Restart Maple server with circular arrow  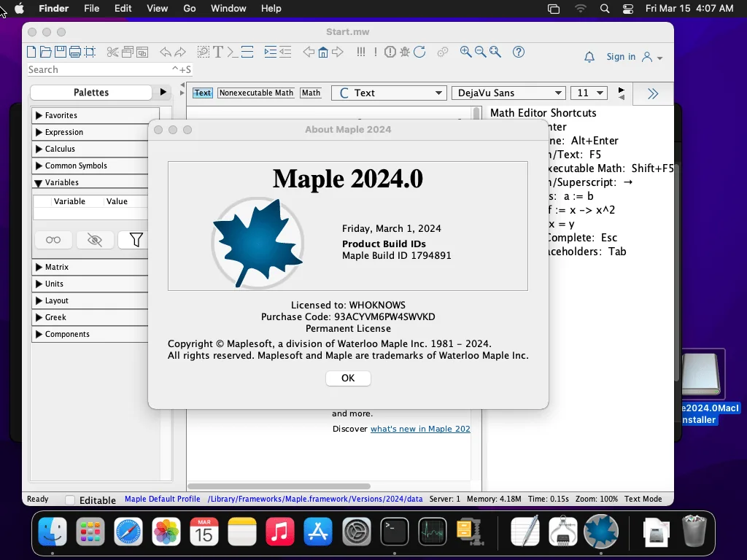(x=419, y=52)
